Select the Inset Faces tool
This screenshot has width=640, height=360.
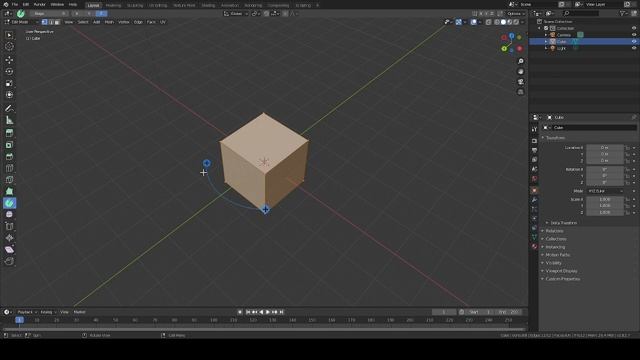coord(9,145)
